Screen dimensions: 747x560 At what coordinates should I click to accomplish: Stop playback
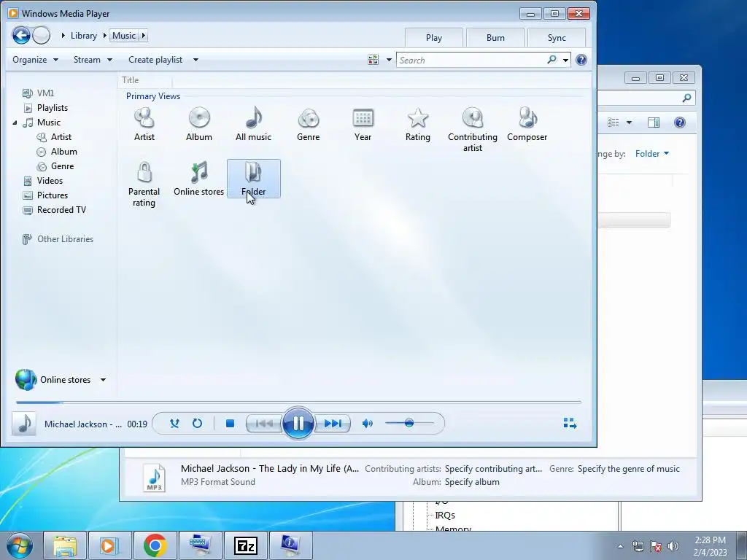coord(230,424)
